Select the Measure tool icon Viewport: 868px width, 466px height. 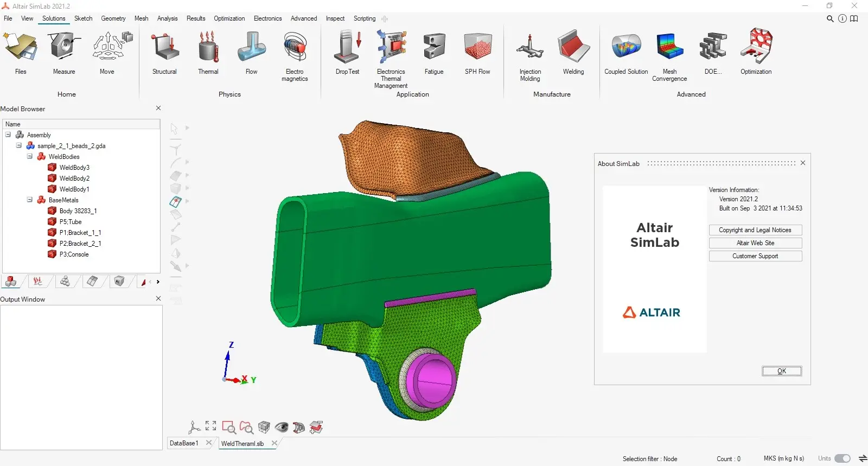(x=64, y=46)
